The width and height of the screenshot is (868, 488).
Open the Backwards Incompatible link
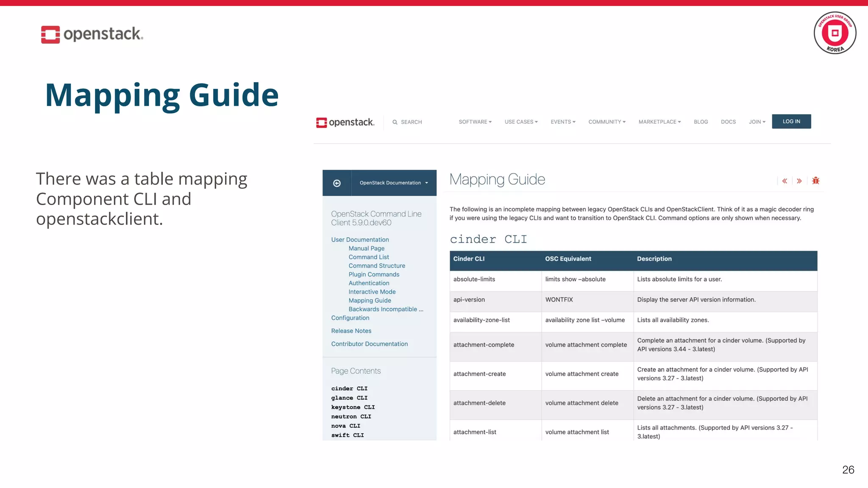(x=386, y=309)
